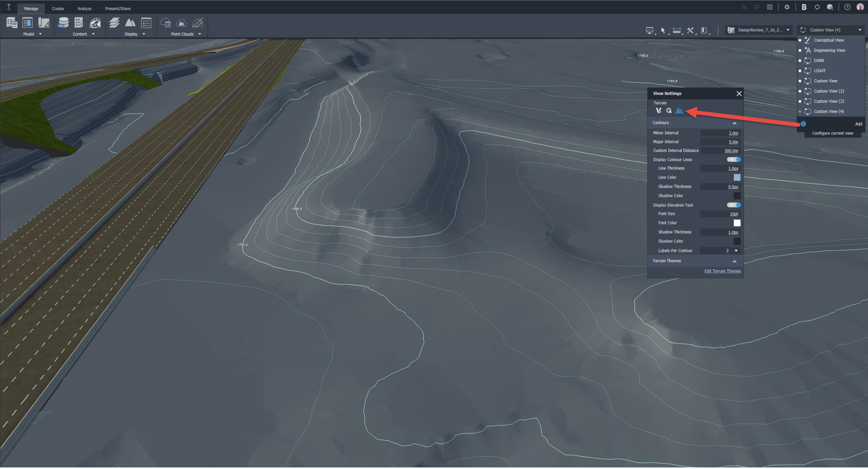This screenshot has height=469, width=868.
Task: Click the Proposals scroll icon in Model group
Action: click(44, 23)
